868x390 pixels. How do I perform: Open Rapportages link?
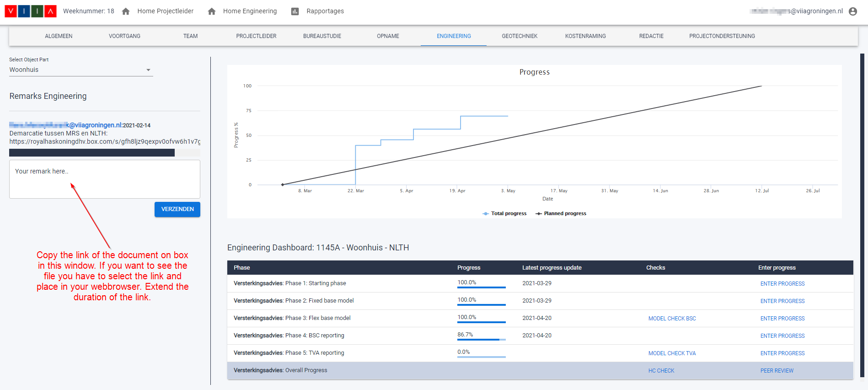[325, 11]
